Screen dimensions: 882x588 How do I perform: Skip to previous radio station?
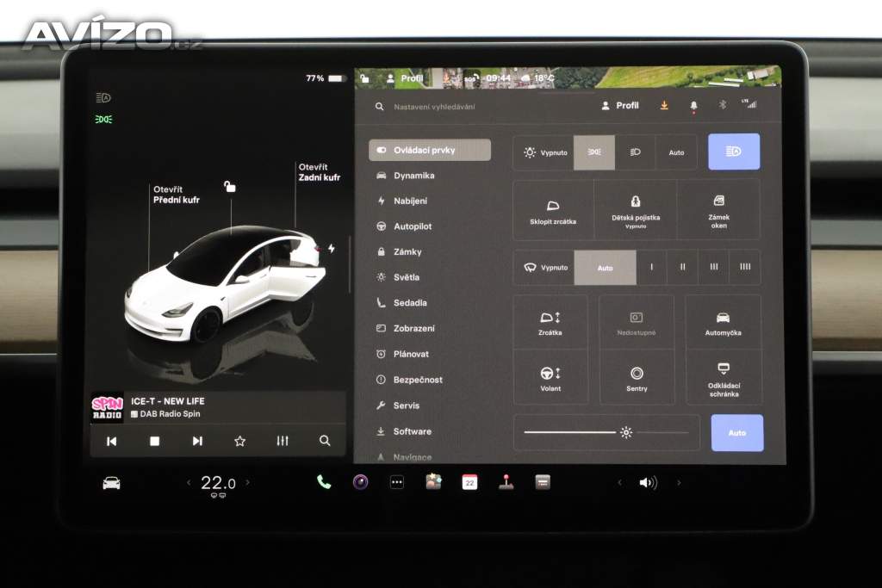[111, 442]
